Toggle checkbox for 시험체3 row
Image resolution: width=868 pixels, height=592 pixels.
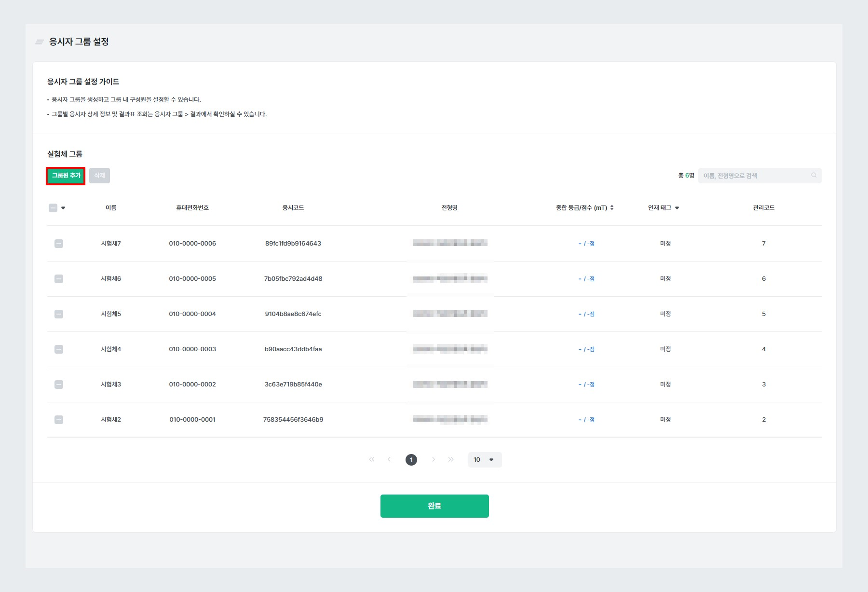59,385
